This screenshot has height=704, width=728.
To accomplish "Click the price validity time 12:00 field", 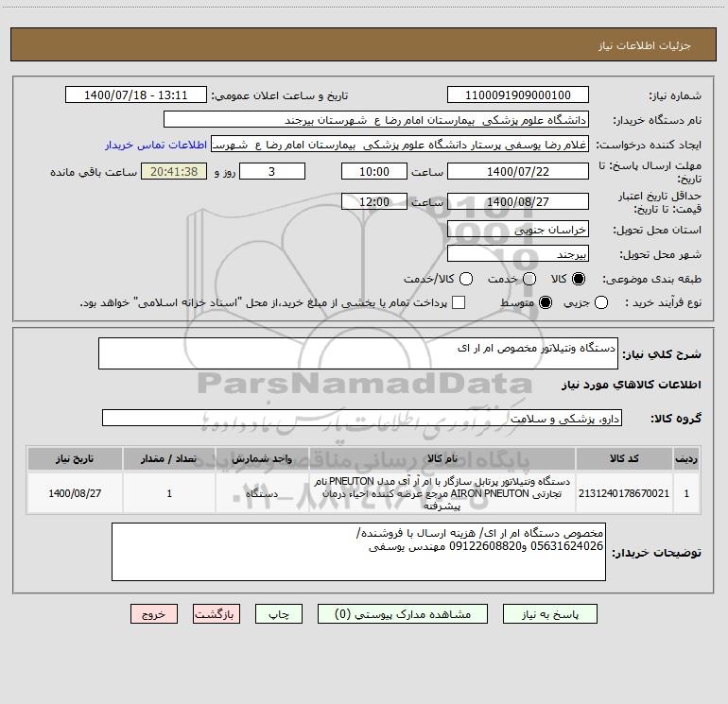I will [x=374, y=202].
